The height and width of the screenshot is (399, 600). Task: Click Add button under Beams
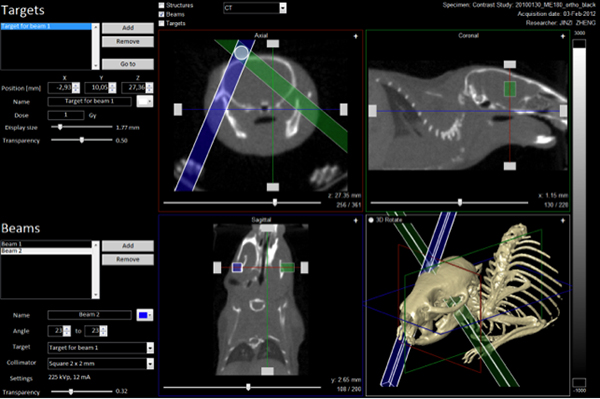click(x=128, y=246)
